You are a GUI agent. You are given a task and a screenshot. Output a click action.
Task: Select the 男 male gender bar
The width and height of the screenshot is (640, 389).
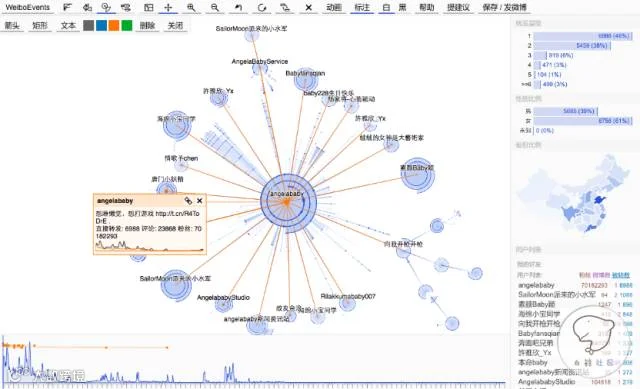click(565, 111)
